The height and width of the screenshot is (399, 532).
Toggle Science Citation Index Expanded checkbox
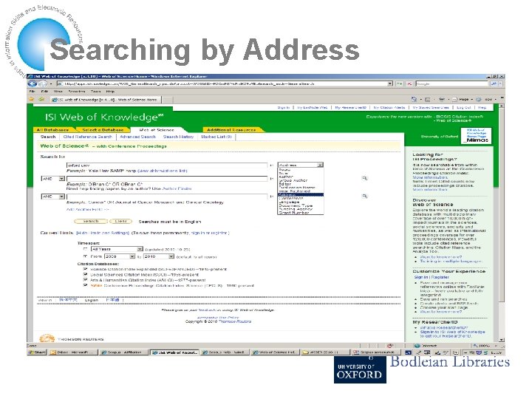tap(85, 269)
